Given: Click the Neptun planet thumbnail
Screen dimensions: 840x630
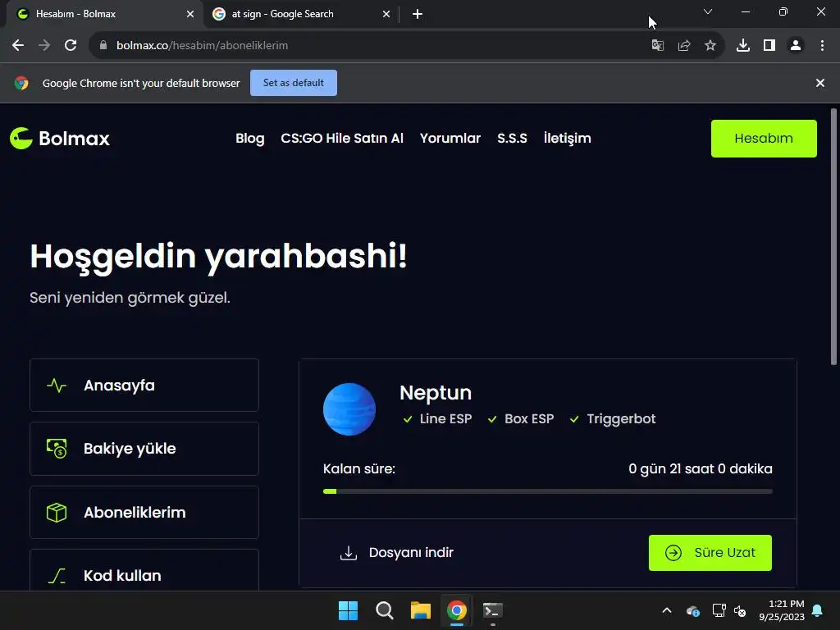Looking at the screenshot, I should 349,409.
